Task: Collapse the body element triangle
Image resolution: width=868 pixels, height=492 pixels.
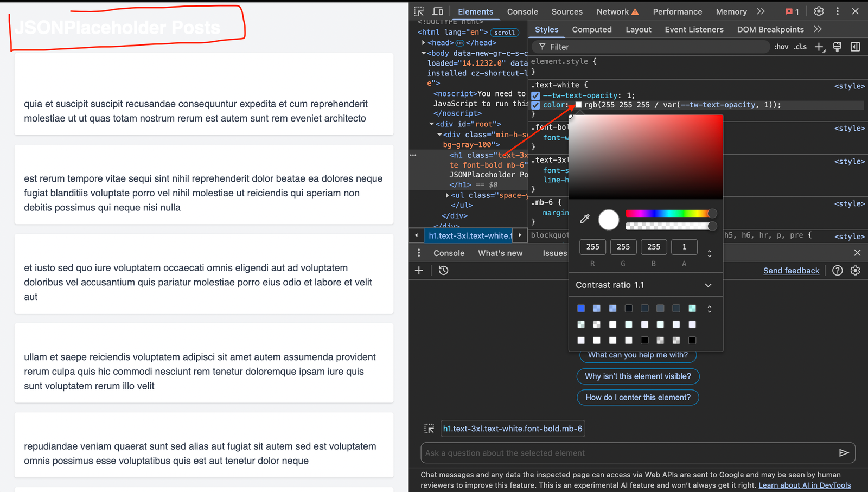Action: [423, 53]
